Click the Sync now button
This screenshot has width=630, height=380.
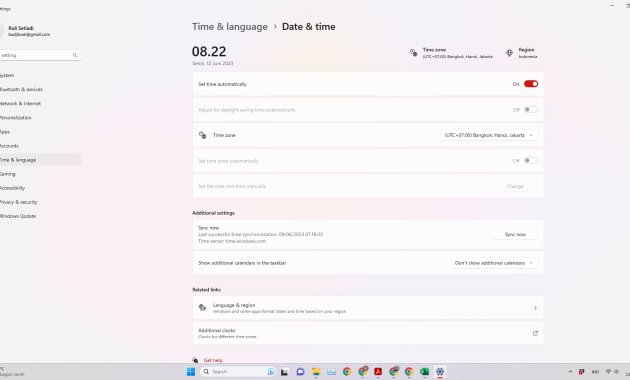[515, 234]
